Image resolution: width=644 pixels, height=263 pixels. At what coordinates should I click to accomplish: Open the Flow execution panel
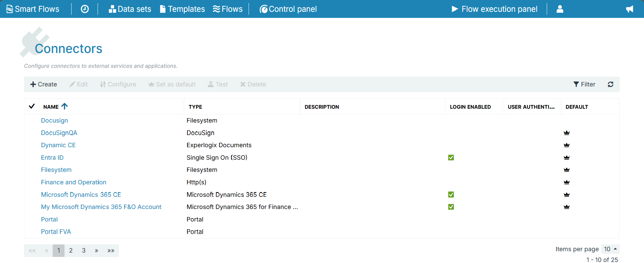coord(494,9)
